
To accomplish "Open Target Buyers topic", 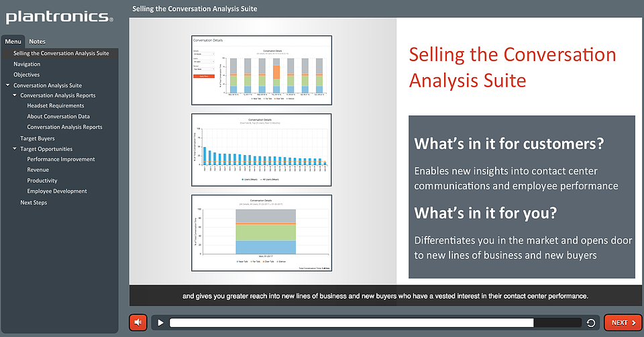I will click(x=38, y=138).
